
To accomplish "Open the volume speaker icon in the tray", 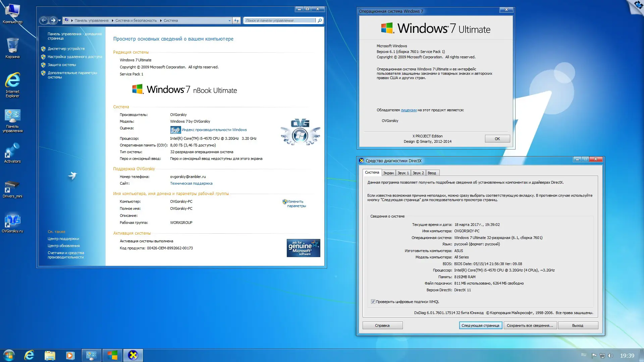I will pyautogui.click(x=610, y=355).
